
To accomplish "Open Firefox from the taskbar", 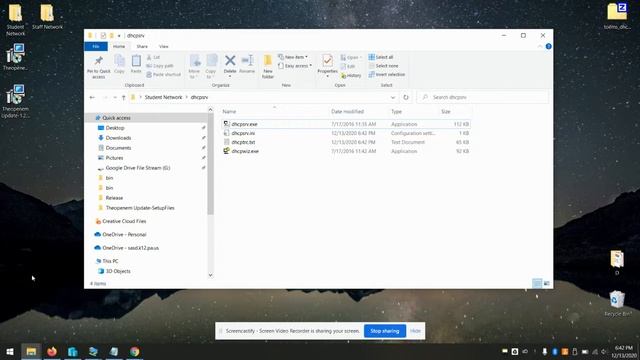I will (x=52, y=351).
